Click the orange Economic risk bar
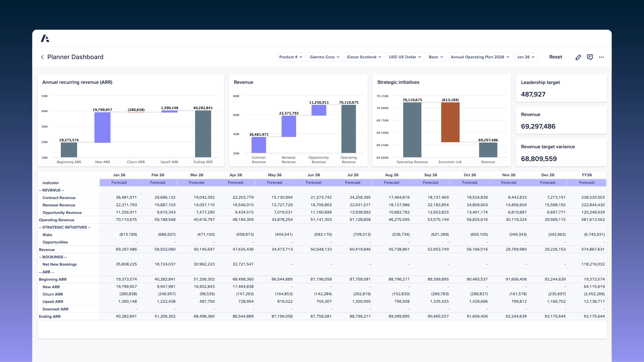644x362 pixels. click(450, 122)
